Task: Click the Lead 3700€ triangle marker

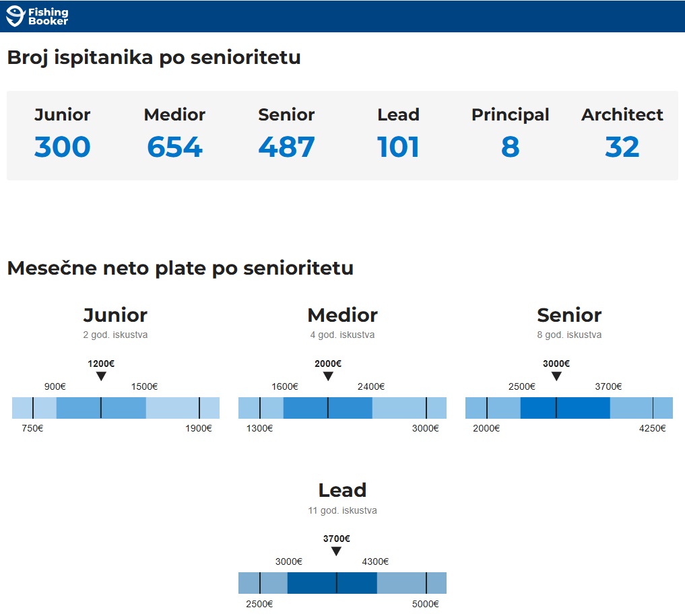Action: [x=336, y=551]
